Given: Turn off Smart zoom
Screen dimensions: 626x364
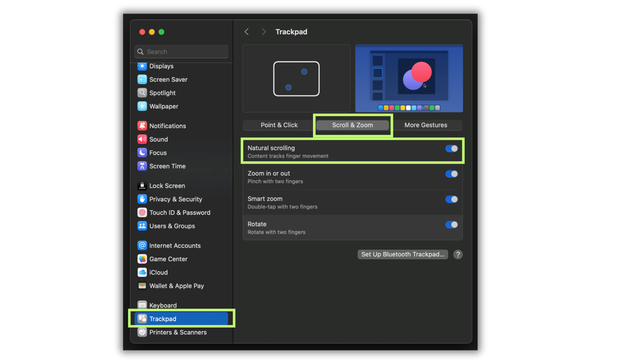Looking at the screenshot, I should (x=451, y=199).
